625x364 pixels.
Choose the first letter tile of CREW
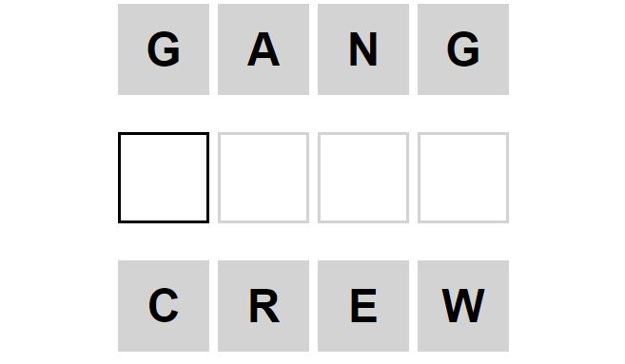[164, 306]
